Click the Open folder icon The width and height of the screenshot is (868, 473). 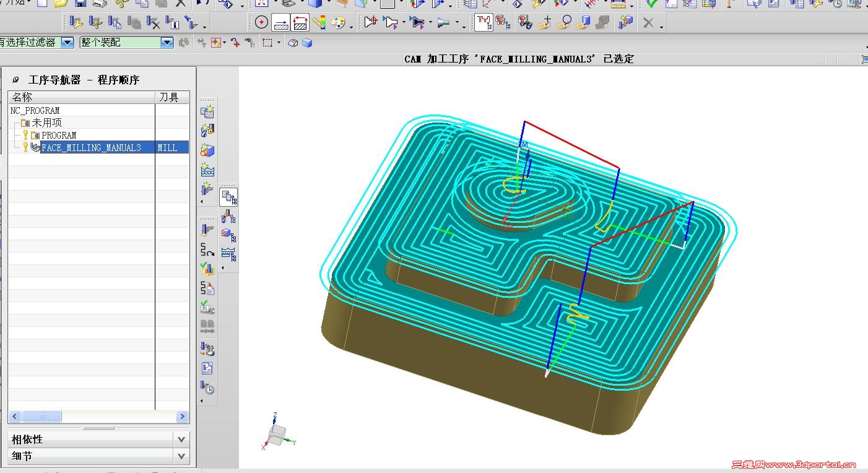pos(61,3)
